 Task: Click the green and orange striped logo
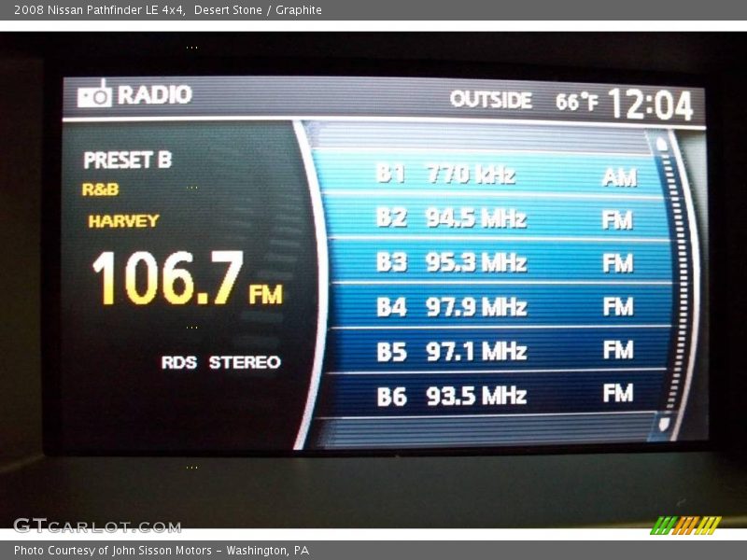coord(685,525)
